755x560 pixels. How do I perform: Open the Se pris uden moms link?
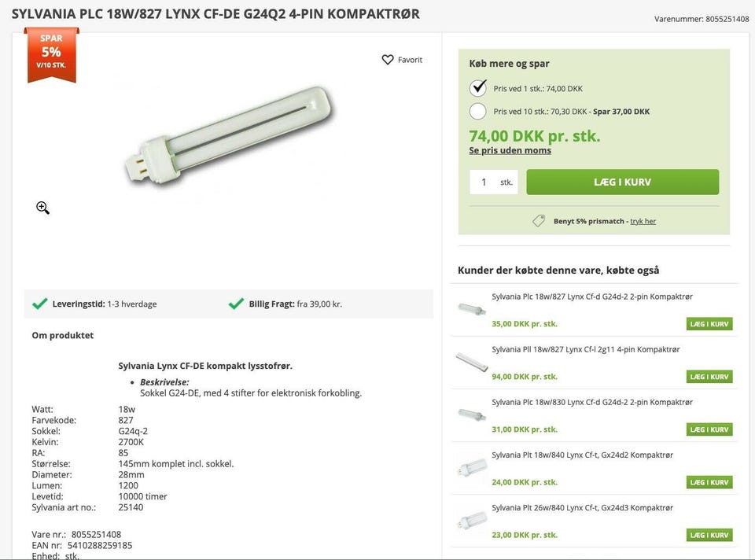pos(510,150)
